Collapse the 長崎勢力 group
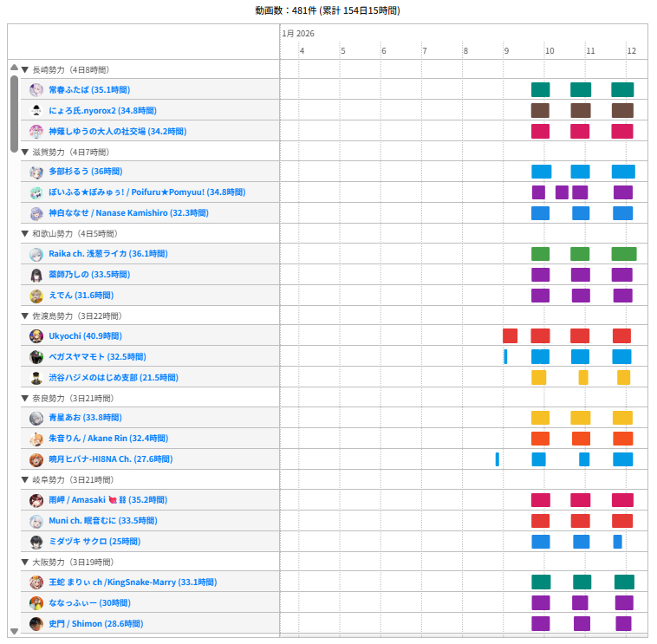This screenshot has height=644, width=657. point(25,70)
